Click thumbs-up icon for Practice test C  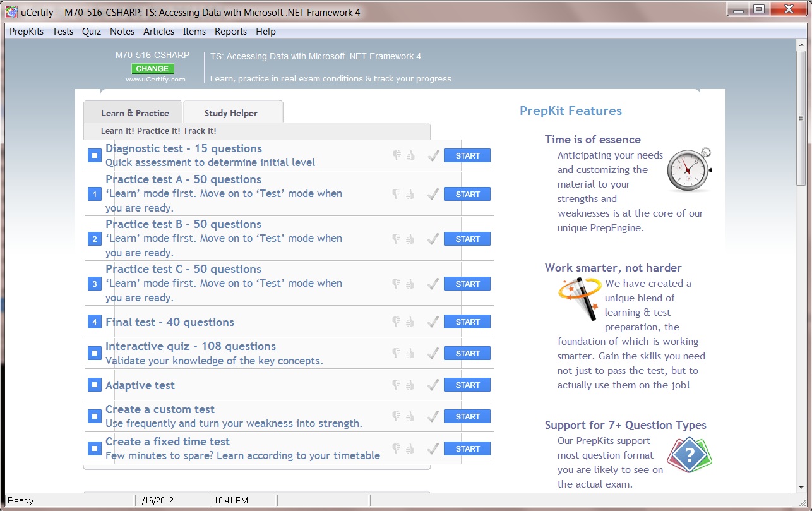click(410, 284)
